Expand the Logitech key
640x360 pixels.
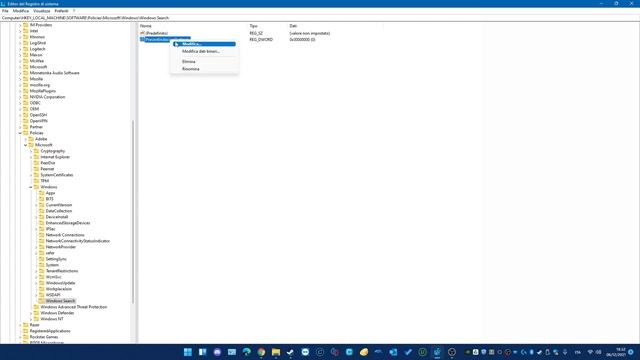click(x=20, y=49)
